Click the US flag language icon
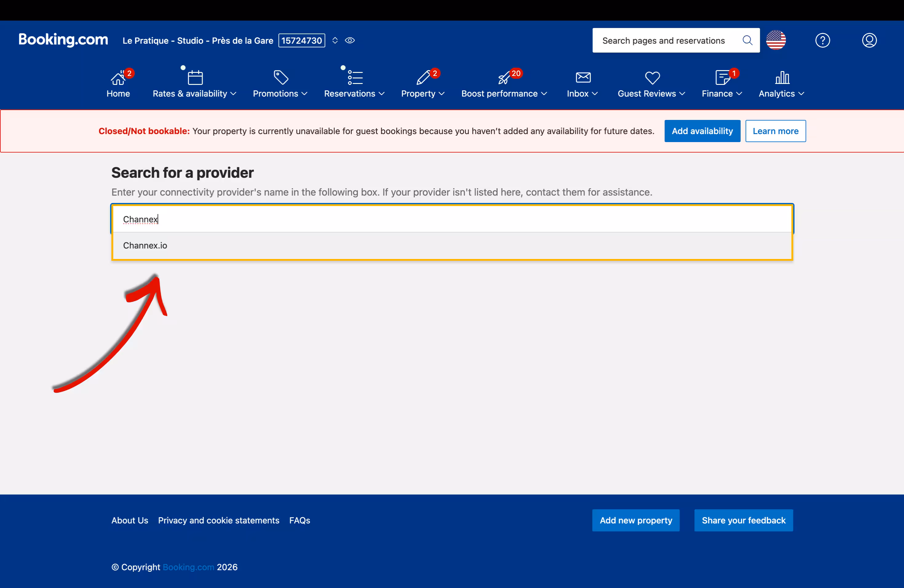 click(775, 40)
